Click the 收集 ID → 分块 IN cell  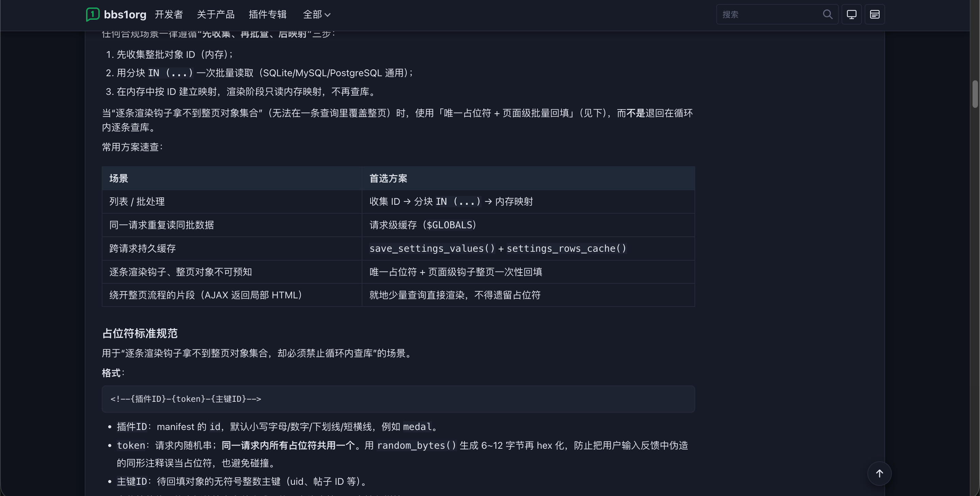528,202
